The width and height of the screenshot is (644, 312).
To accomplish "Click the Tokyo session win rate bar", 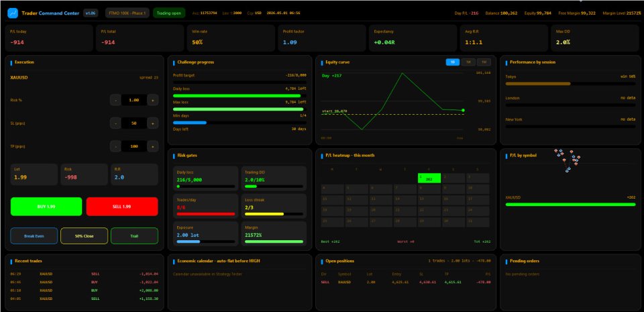I will coord(570,84).
